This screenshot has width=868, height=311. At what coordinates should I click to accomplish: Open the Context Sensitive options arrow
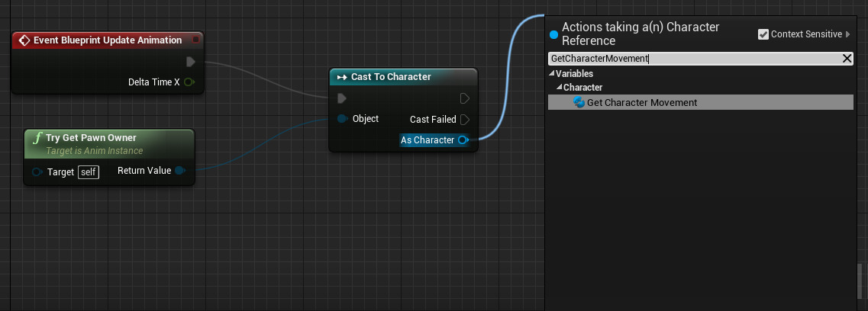click(848, 34)
